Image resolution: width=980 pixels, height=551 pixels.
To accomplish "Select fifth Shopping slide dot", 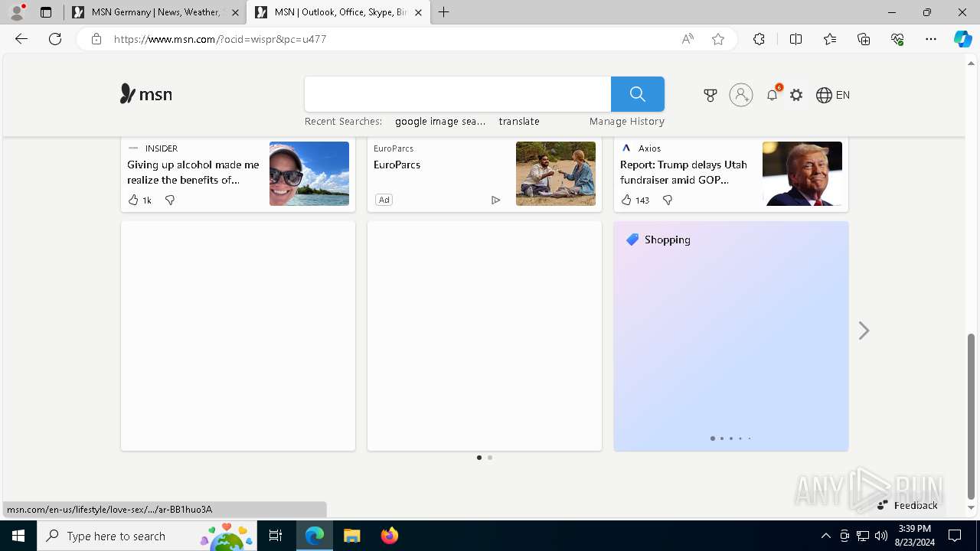I will (750, 439).
